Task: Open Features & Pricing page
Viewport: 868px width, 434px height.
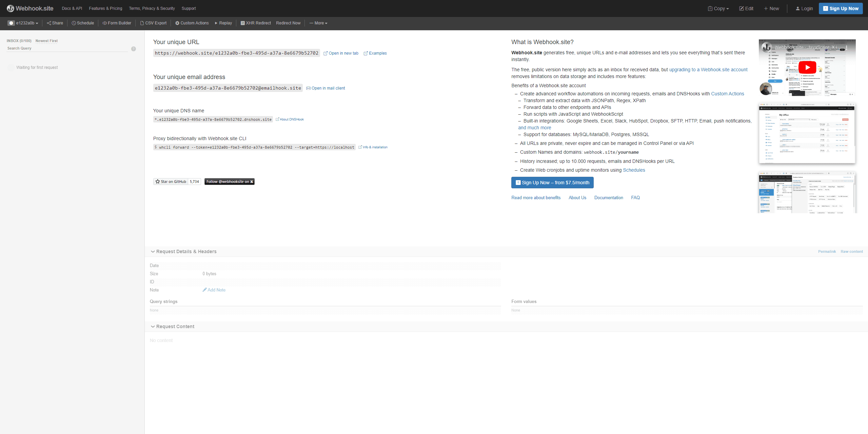Action: (105, 8)
